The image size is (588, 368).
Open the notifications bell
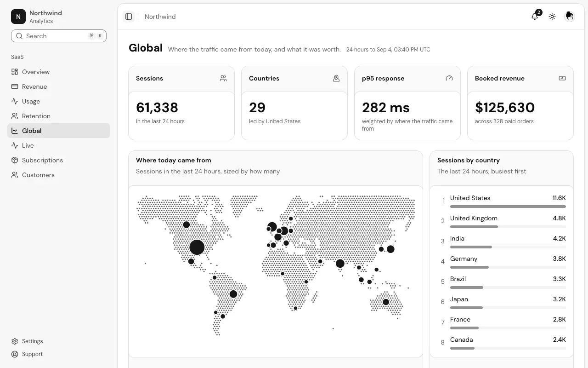coord(535,17)
